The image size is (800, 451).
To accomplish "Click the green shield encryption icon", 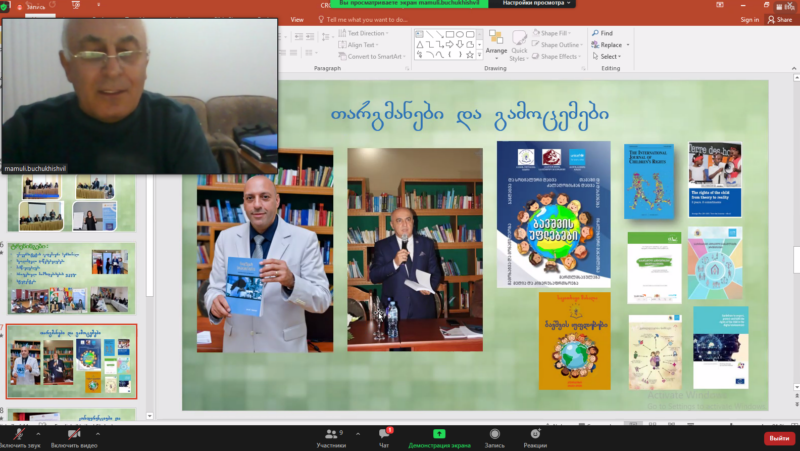I will [5, 6].
